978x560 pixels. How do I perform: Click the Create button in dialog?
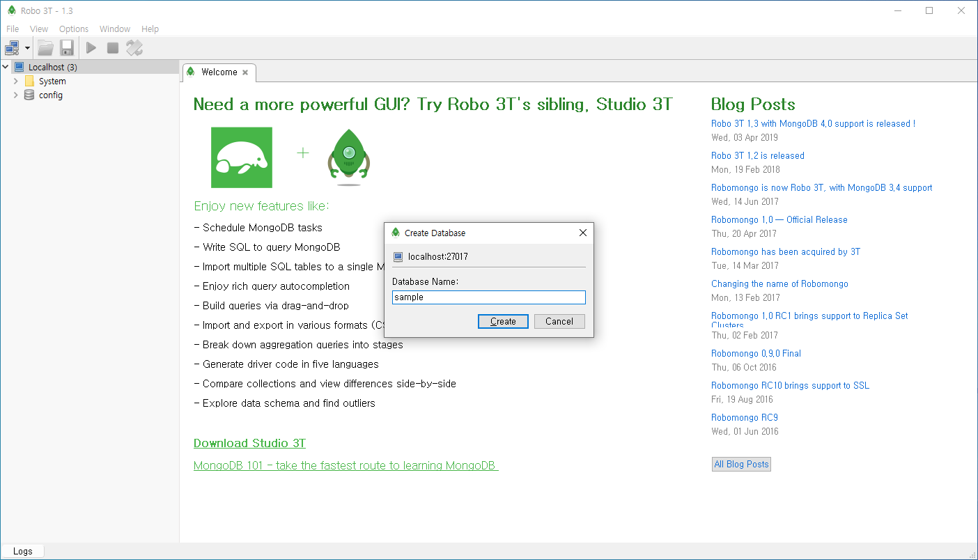(503, 322)
